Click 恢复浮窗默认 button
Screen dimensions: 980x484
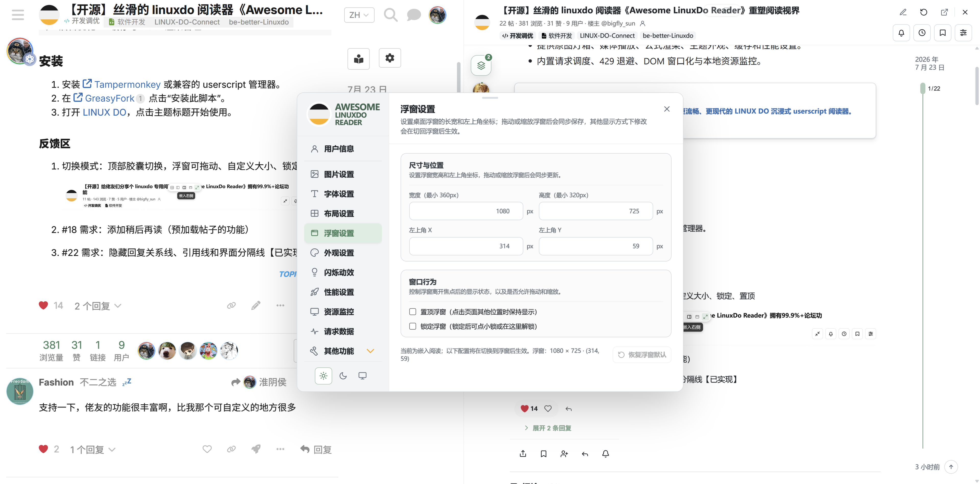pyautogui.click(x=642, y=355)
